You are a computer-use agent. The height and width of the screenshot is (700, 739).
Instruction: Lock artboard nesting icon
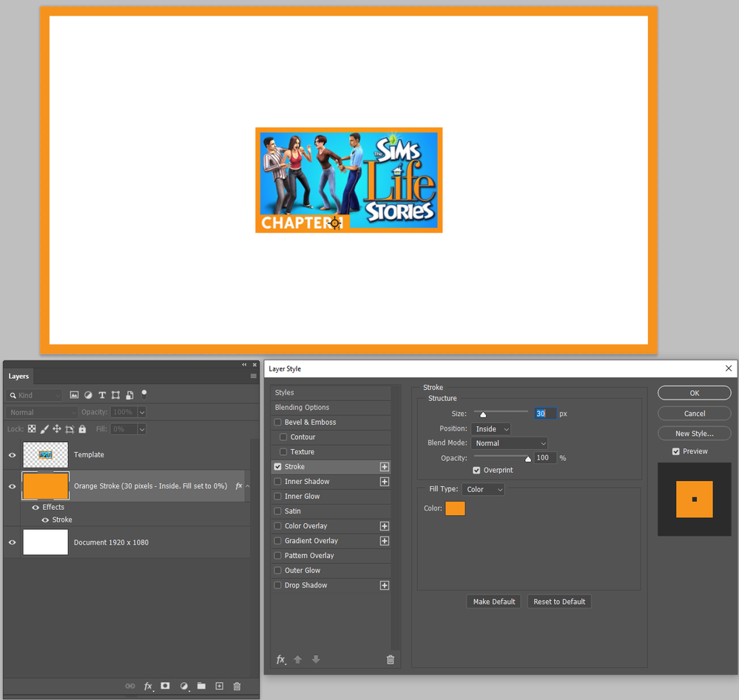[x=70, y=429]
